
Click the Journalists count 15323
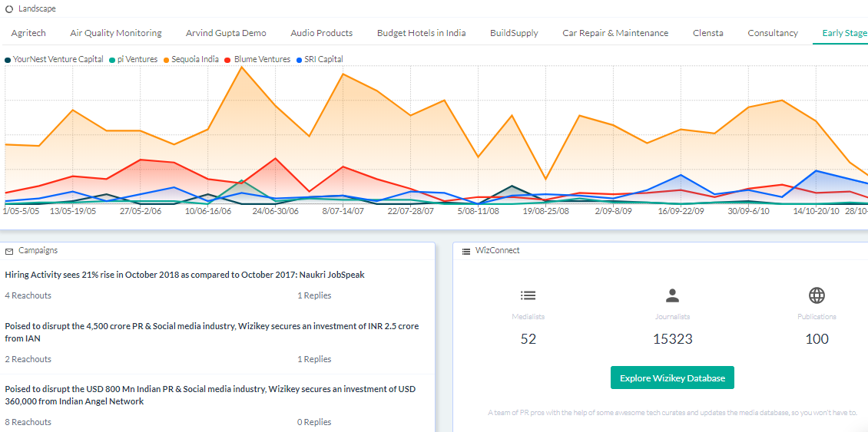[x=673, y=338]
